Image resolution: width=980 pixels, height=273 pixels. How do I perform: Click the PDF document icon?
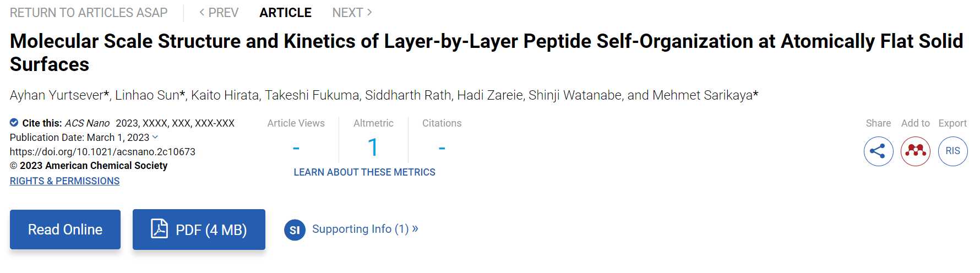pos(159,228)
